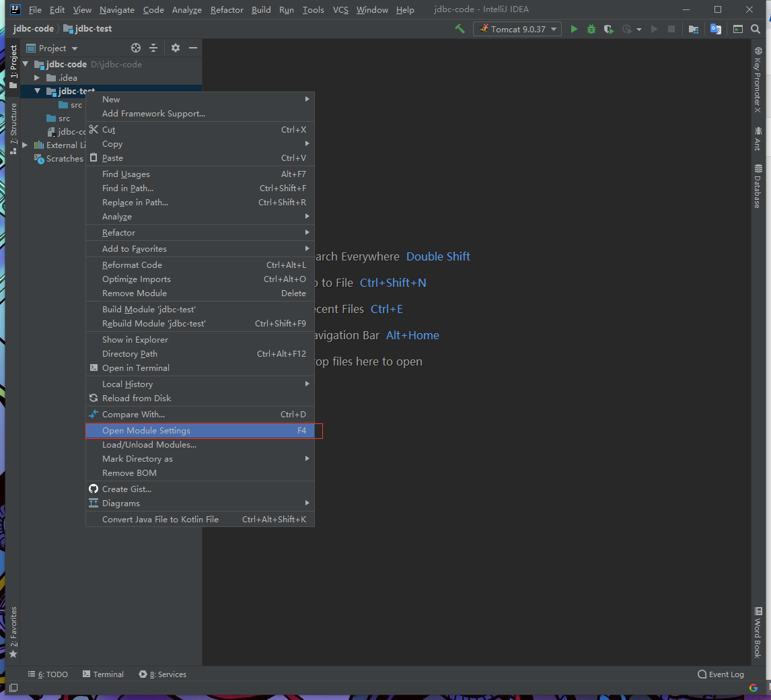This screenshot has height=700, width=771.
Task: Open the Terminal tool window
Action: [103, 674]
